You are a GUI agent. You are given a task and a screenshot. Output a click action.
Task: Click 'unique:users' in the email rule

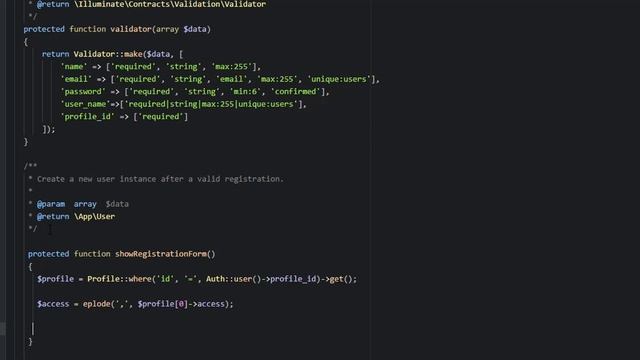[x=339, y=79]
